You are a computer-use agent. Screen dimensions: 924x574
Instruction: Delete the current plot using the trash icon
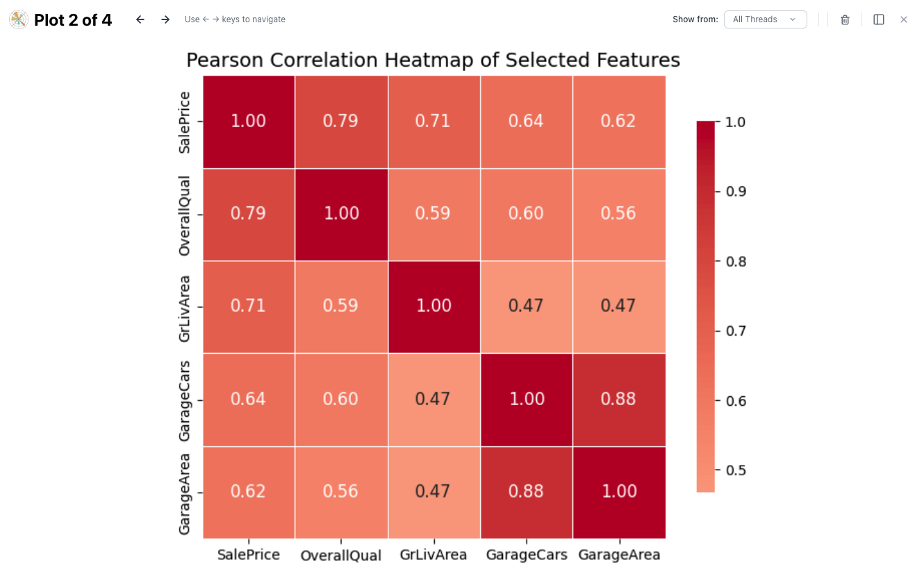click(x=845, y=19)
